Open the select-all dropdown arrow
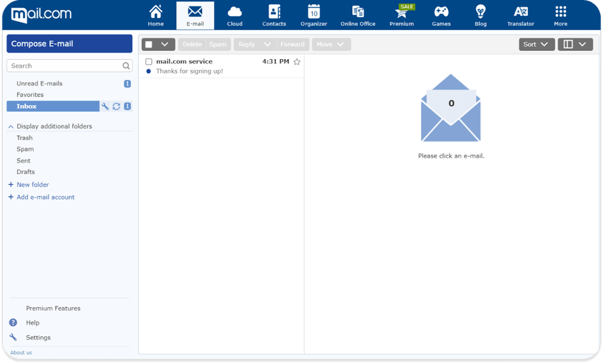Image resolution: width=603 pixels, height=364 pixels. click(165, 45)
